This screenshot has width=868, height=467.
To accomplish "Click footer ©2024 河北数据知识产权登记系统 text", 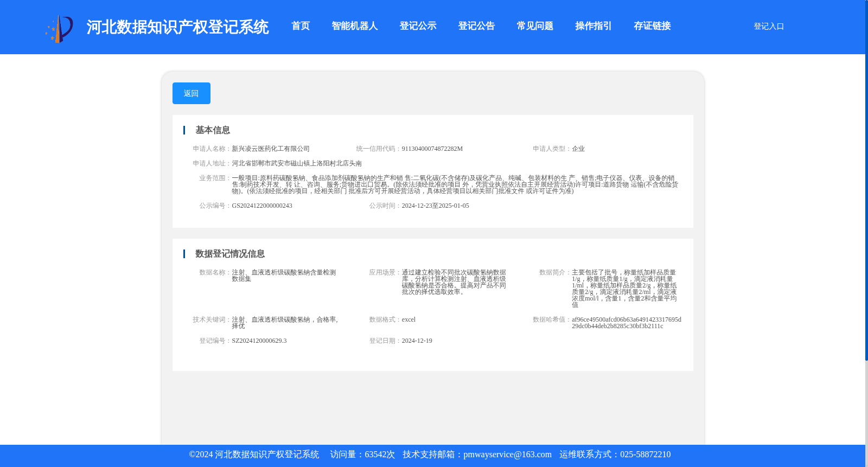I will (x=254, y=455).
